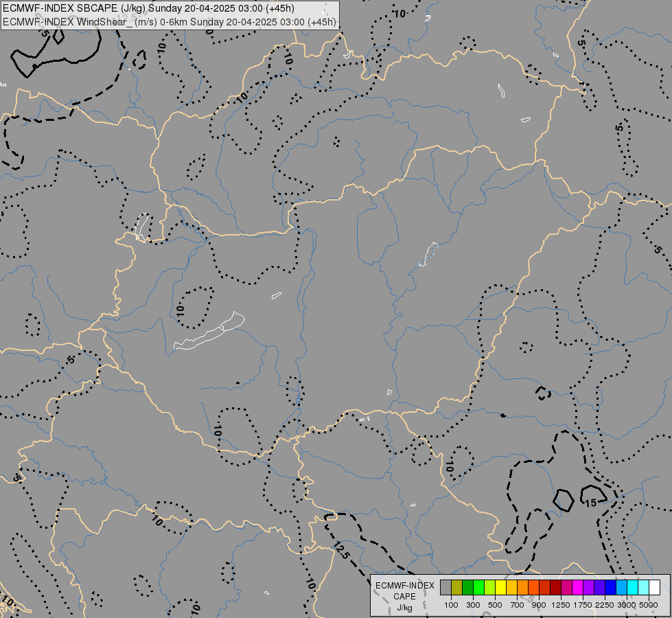Select the dark red legend swatch

point(555,587)
